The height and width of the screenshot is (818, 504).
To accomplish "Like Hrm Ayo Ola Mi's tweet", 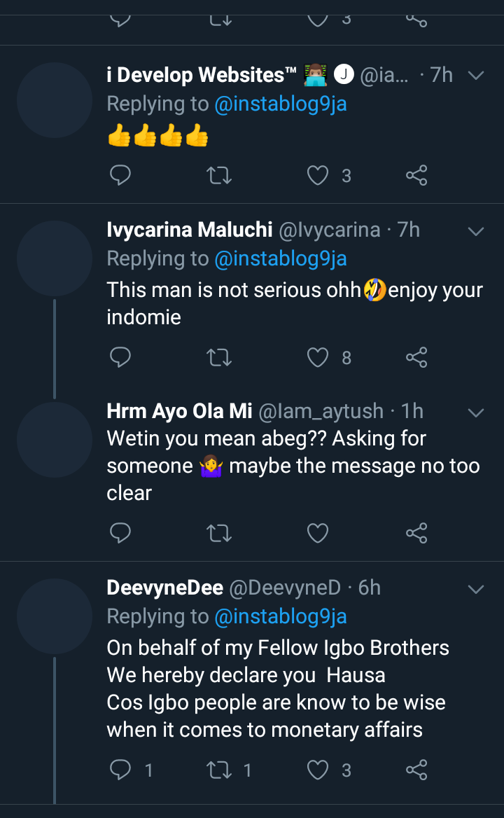I will [x=318, y=534].
